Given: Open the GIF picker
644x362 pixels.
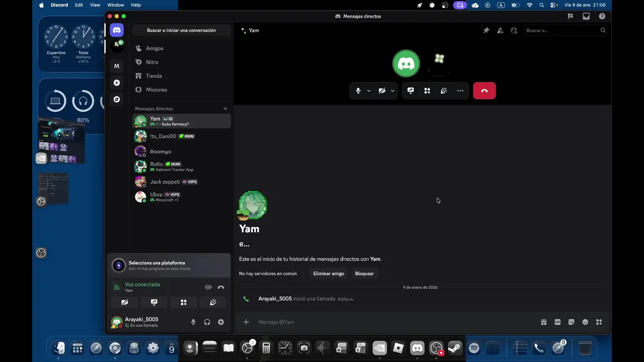Looking at the screenshot, I should pyautogui.click(x=557, y=322).
